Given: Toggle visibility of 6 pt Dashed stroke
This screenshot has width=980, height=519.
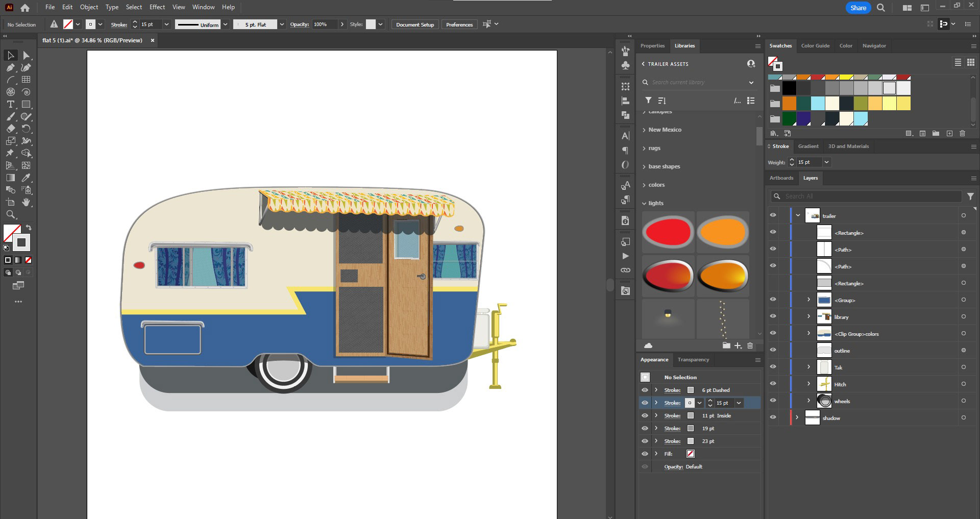Looking at the screenshot, I should pos(645,390).
